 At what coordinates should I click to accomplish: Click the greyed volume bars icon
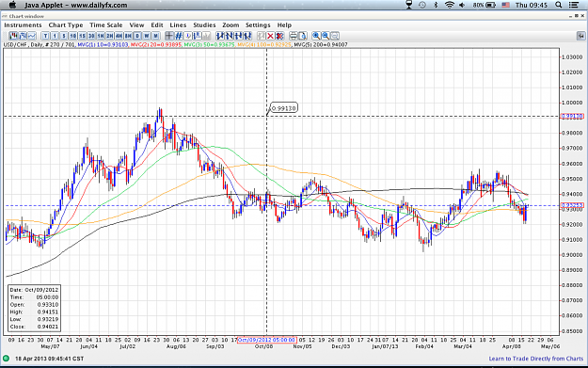point(206,36)
